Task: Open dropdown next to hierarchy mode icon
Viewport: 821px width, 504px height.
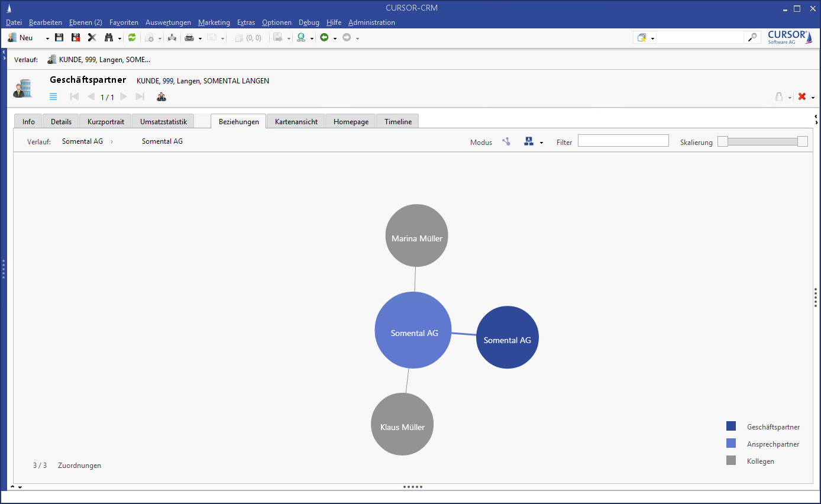Action: click(x=541, y=143)
